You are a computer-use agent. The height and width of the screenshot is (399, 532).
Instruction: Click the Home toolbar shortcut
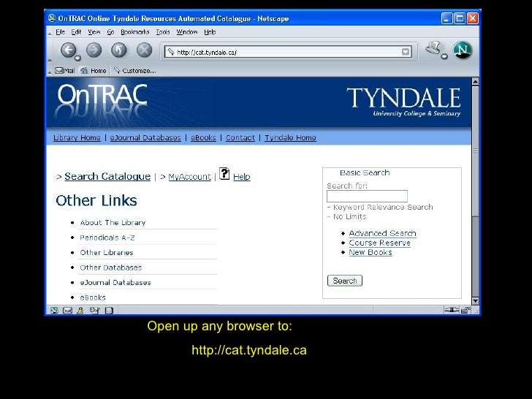(94, 71)
